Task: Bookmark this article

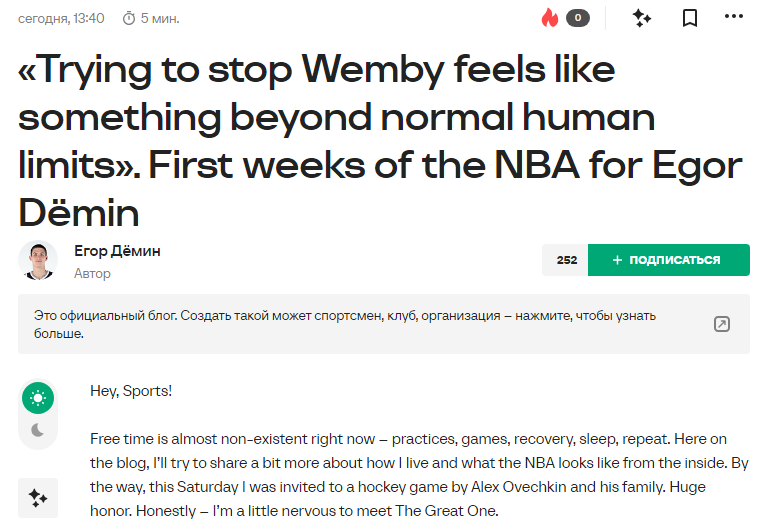Action: (690, 18)
